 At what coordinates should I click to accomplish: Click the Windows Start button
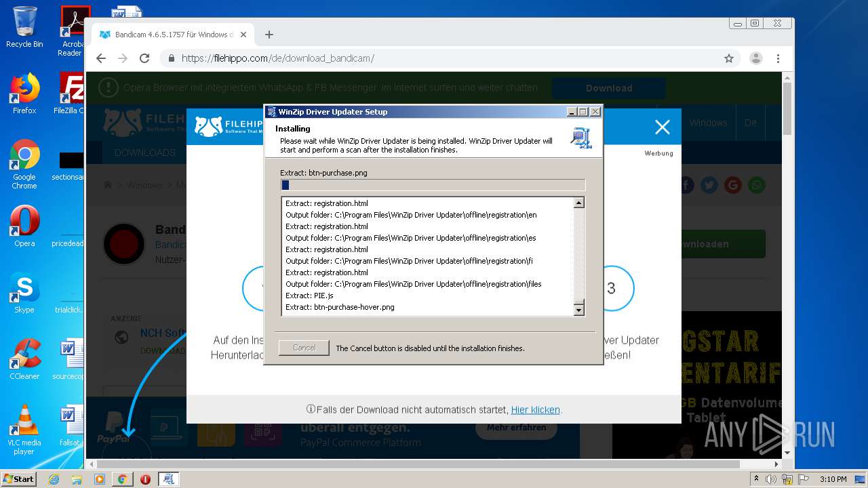19,479
